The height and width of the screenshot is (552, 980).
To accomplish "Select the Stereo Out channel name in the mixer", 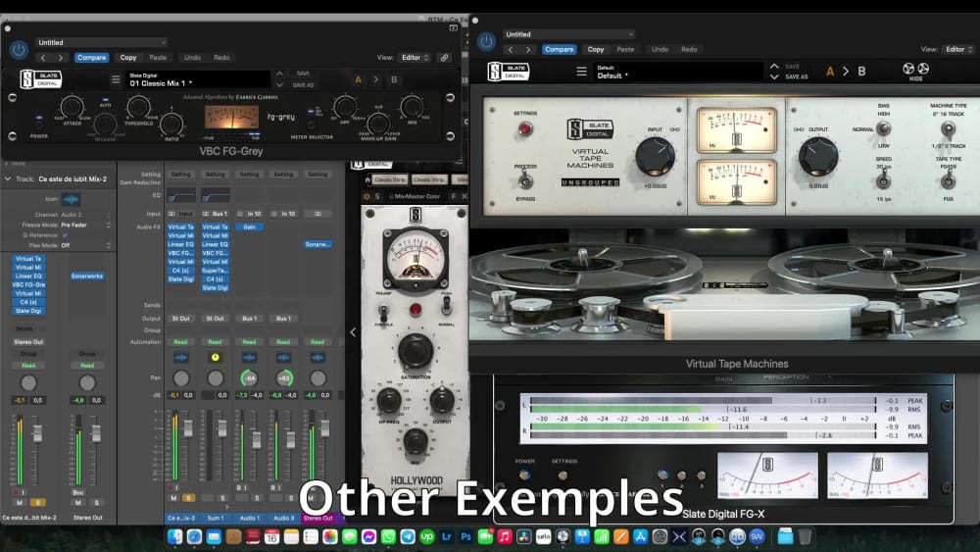I will point(318,519).
